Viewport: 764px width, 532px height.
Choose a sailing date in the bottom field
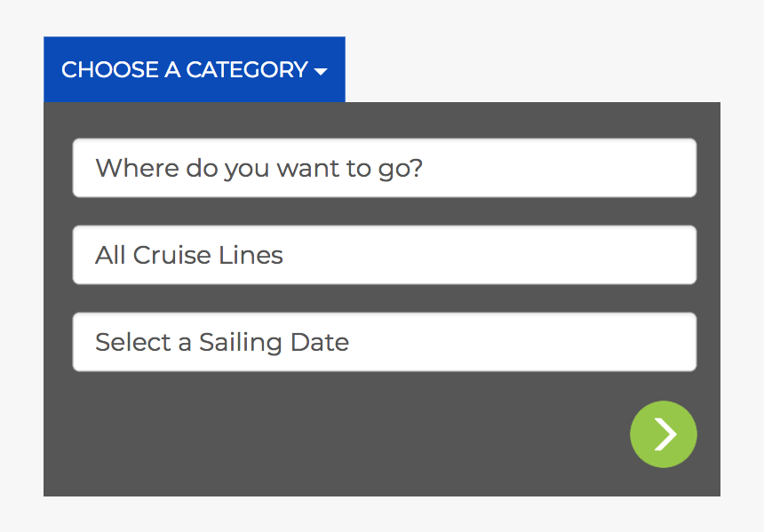(384, 342)
